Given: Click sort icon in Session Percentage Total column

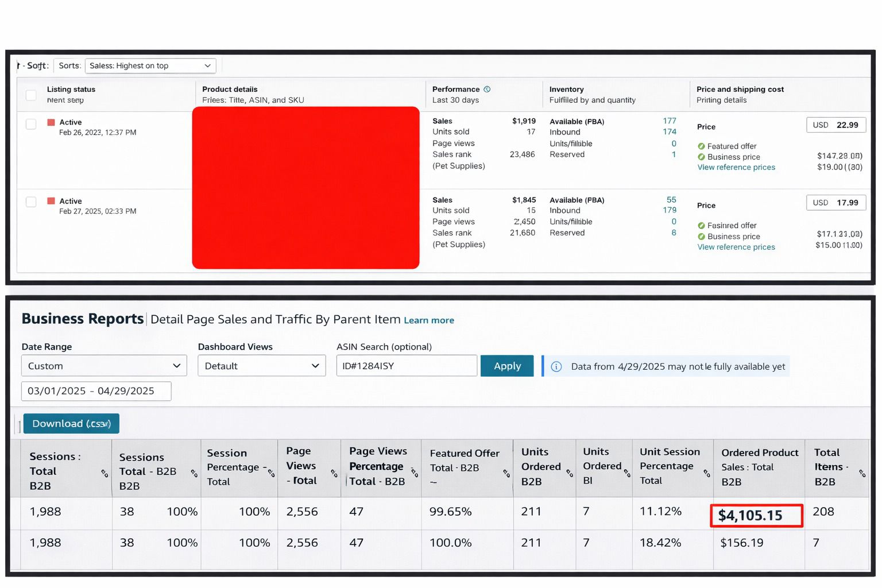Looking at the screenshot, I should tap(271, 473).
